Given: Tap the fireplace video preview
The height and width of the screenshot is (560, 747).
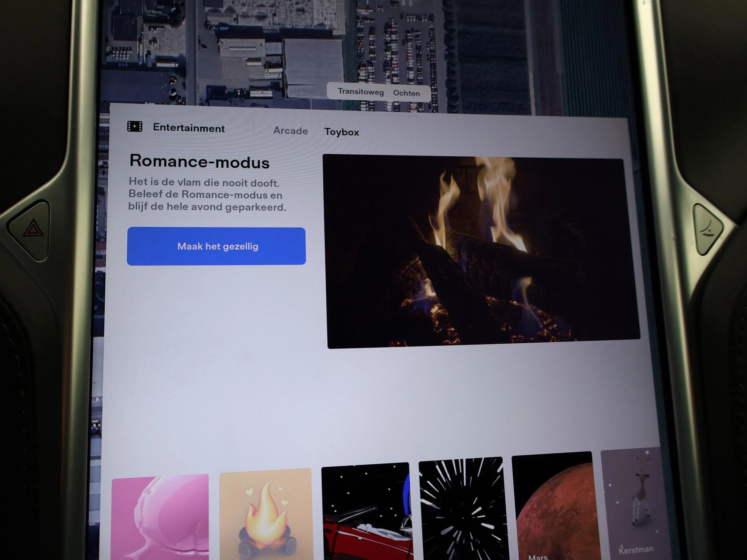Looking at the screenshot, I should [x=482, y=251].
